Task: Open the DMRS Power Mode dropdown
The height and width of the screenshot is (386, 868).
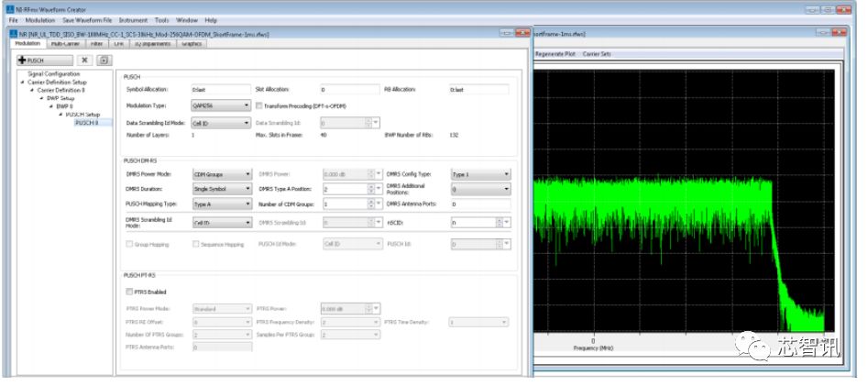Action: point(222,174)
